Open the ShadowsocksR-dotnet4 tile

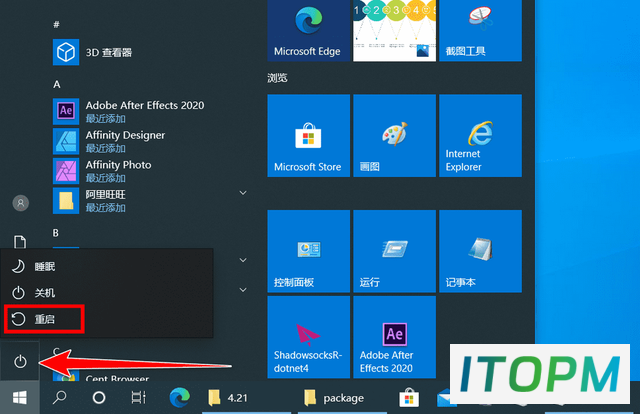(309, 337)
